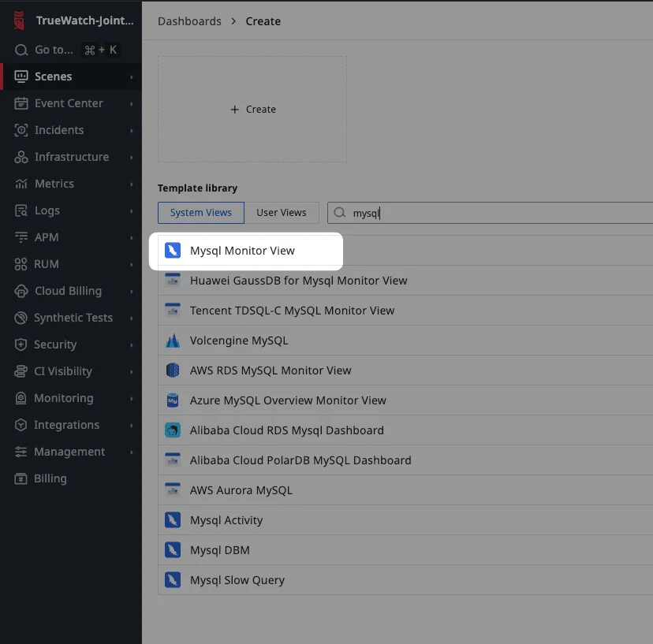Select AWS RDS MySQL Monitor View
This screenshot has height=644, width=653.
point(405,370)
